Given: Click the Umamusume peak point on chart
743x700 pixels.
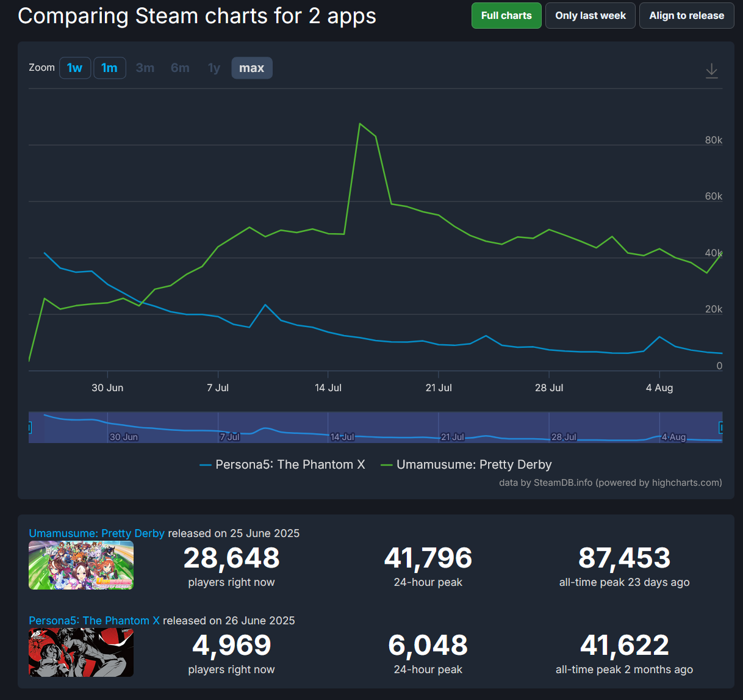Looking at the screenshot, I should tap(360, 124).
